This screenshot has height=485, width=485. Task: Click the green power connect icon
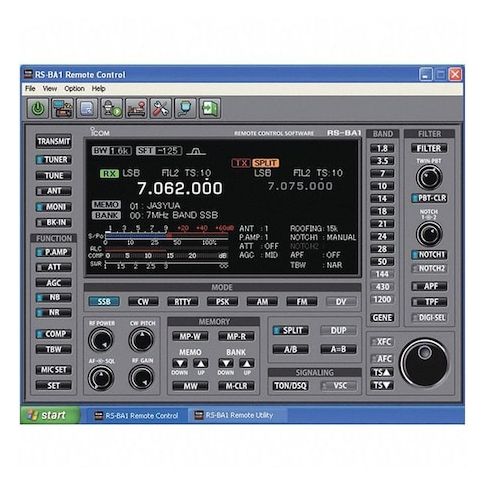pyautogui.click(x=38, y=108)
